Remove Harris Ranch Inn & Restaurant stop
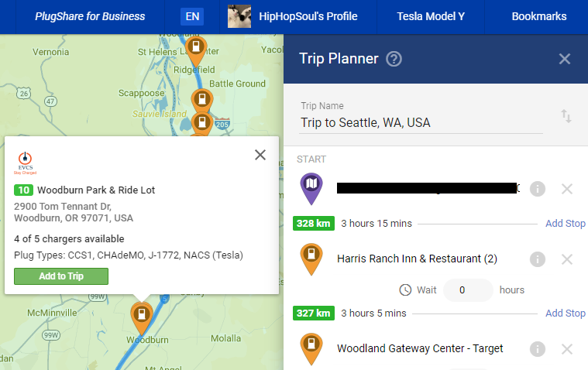This screenshot has width=588, height=370. point(567,259)
